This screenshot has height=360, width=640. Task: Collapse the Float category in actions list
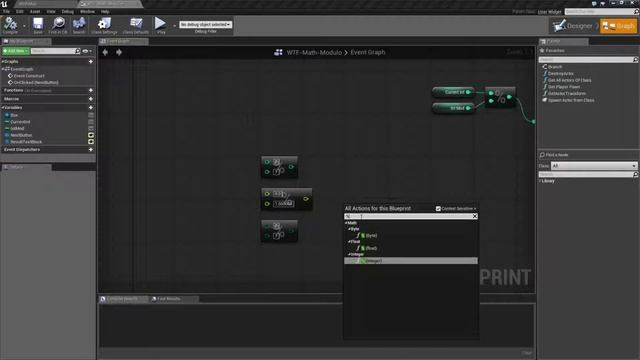point(349,242)
